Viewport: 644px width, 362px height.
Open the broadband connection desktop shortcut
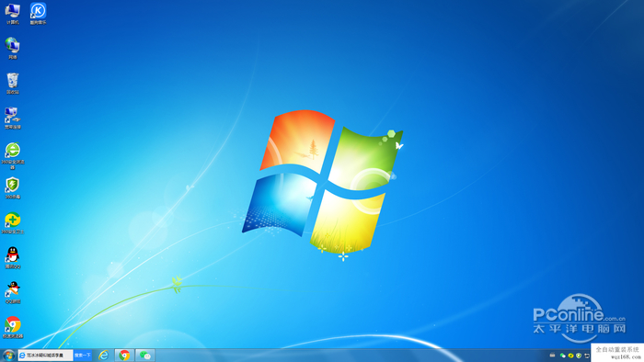coord(12,119)
